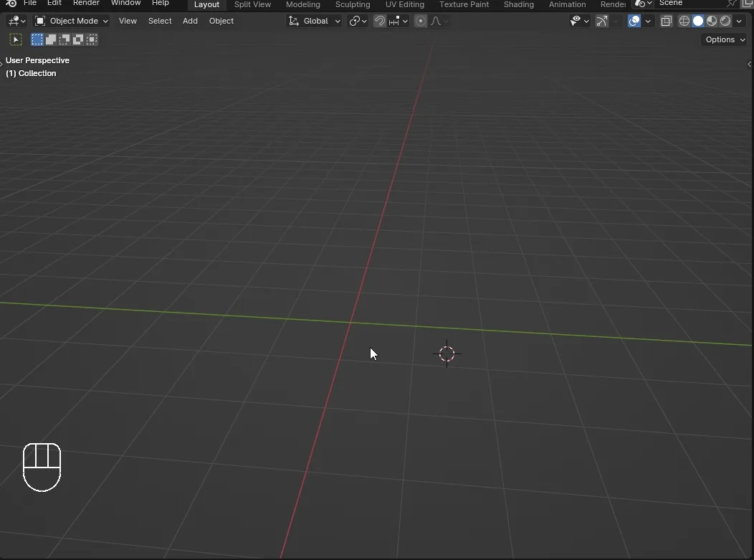Screen dimensions: 754x560
Task: Select the Tweak tool in the toolbar
Action: coord(16,39)
